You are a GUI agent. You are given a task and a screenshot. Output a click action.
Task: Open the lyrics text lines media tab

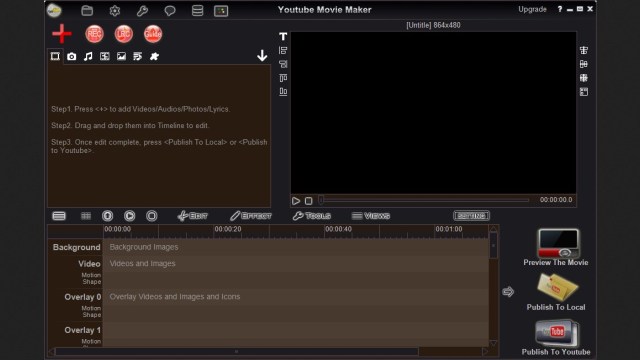[138, 56]
